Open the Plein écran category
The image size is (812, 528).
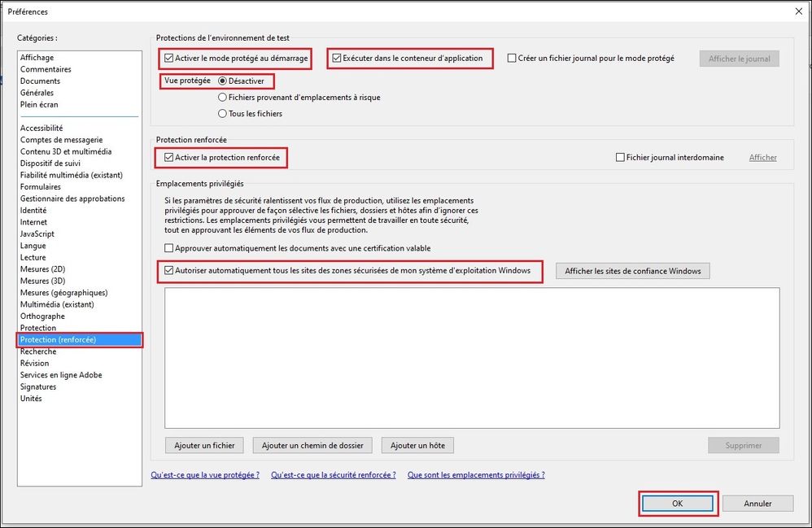pyautogui.click(x=40, y=104)
